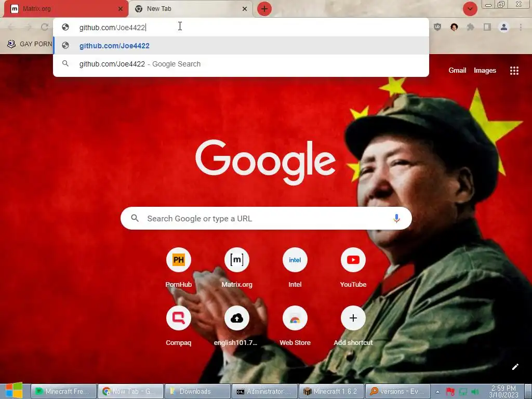Viewport: 532px width, 399px height.
Task: Toggle the browser side panel icon
Action: tap(487, 27)
